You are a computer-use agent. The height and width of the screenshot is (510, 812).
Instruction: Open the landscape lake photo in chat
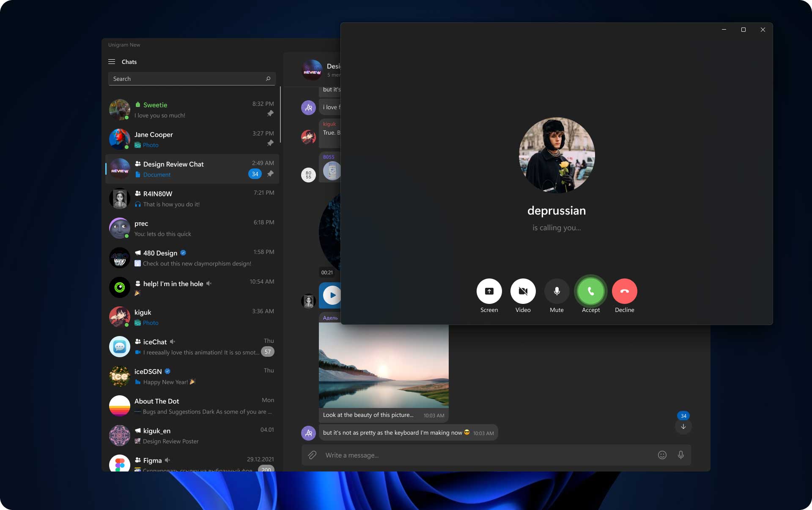point(384,366)
